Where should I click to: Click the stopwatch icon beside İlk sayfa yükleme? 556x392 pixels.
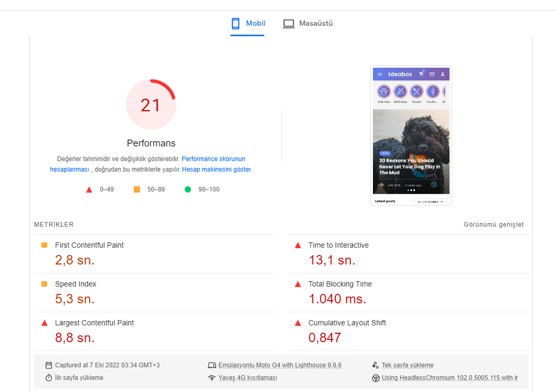click(x=49, y=378)
